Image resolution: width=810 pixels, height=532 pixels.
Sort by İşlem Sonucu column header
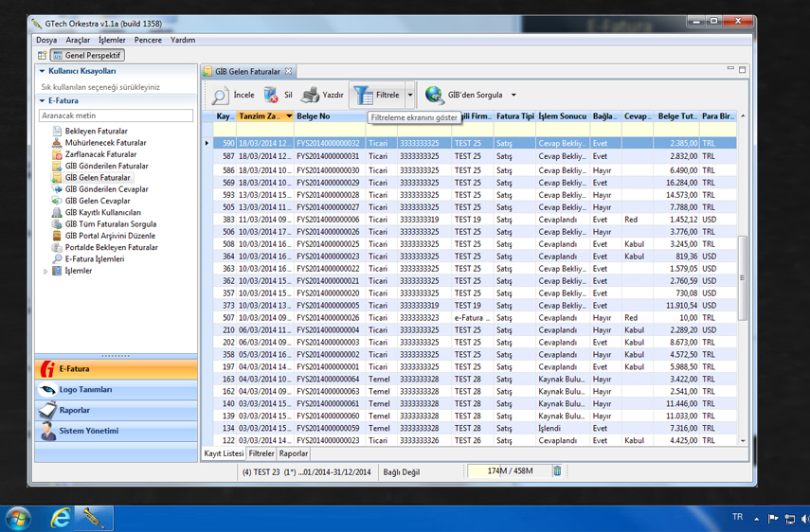point(563,116)
